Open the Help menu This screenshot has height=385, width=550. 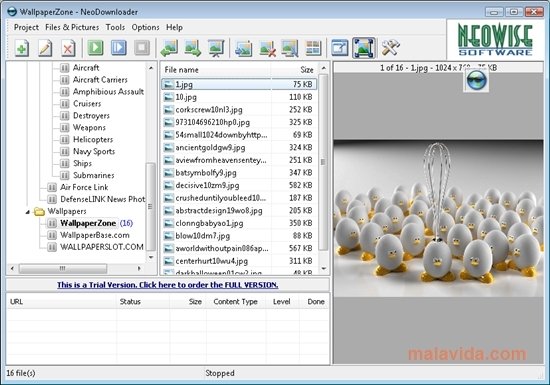tap(174, 27)
